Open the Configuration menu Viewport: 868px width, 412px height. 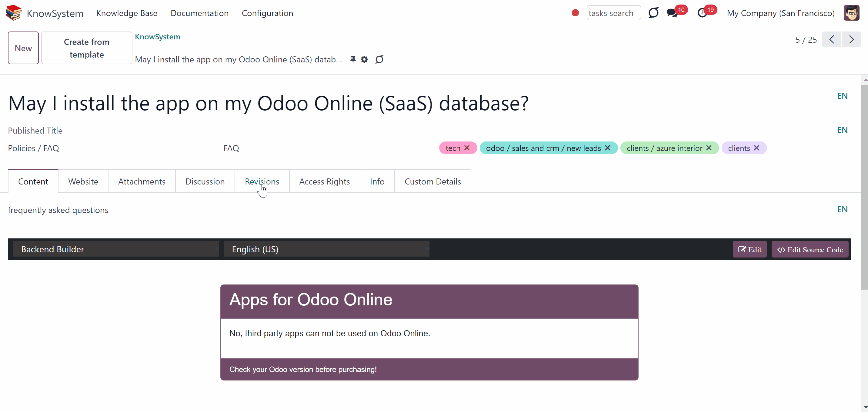tap(268, 13)
